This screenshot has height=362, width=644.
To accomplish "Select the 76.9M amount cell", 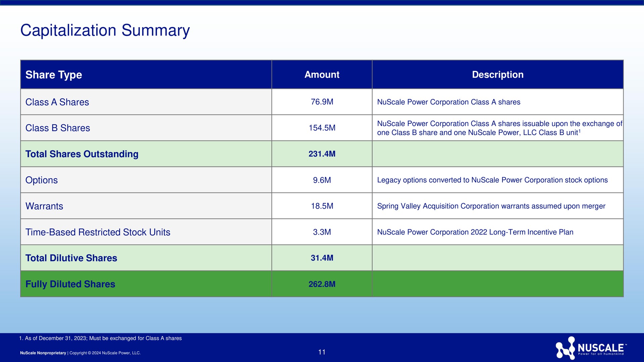I will click(x=322, y=102).
